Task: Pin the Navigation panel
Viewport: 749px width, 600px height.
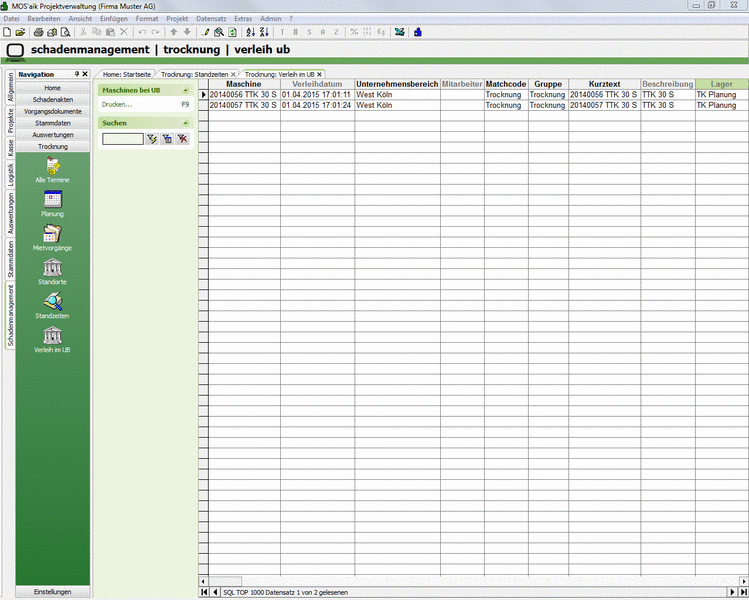Action: (77, 74)
